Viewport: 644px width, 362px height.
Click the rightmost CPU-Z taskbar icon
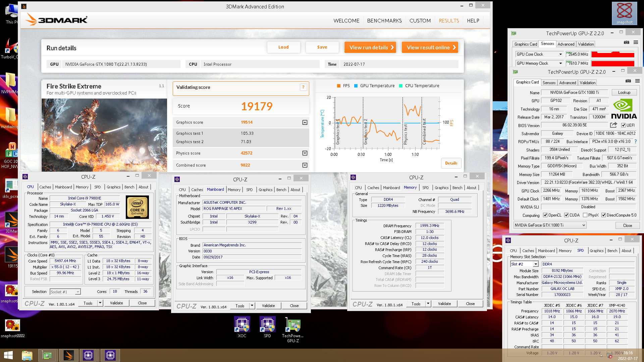[x=110, y=355]
